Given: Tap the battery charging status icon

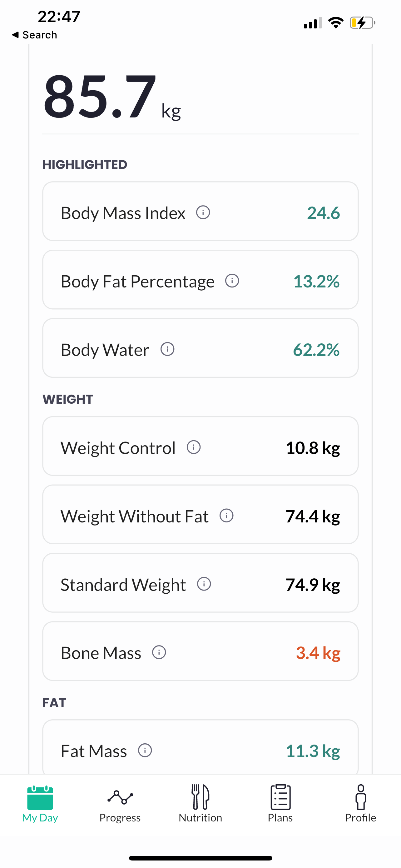Looking at the screenshot, I should pos(362,23).
